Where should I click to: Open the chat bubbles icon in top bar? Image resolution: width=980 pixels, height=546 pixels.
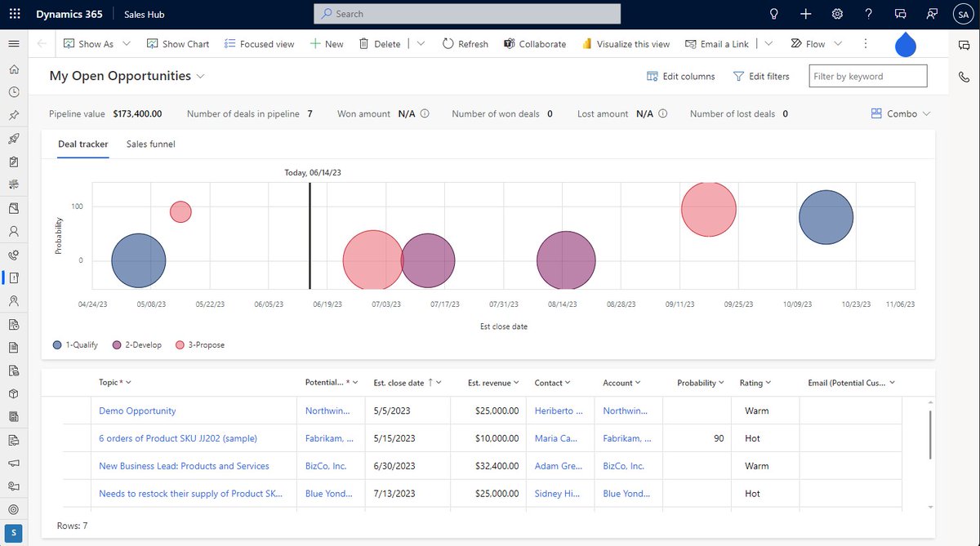tap(900, 14)
